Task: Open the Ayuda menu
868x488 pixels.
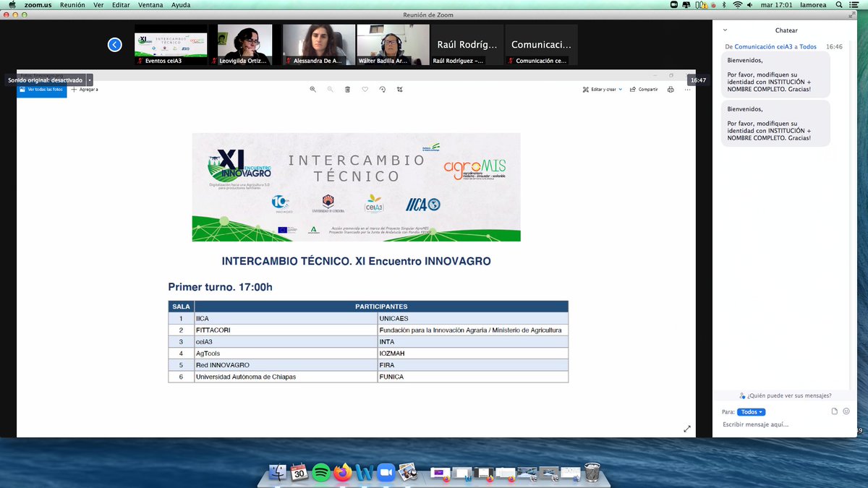Action: click(x=181, y=5)
